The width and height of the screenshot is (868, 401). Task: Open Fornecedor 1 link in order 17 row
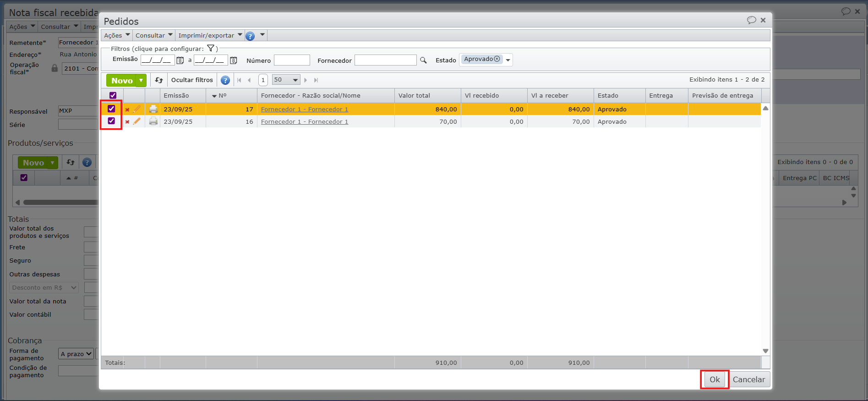(305, 110)
